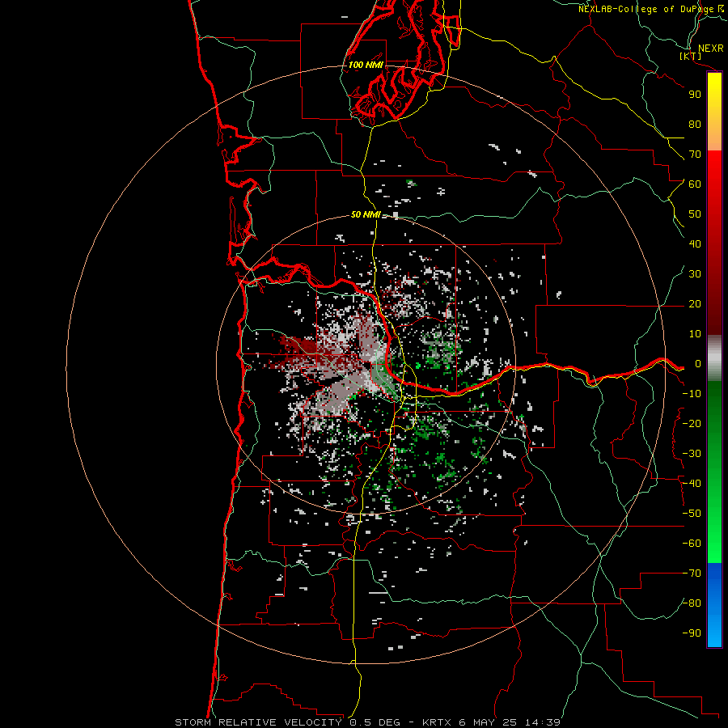Click the STORM RELATIVE VELOCITY caption text
This screenshot has width=728, height=728.
(x=259, y=722)
